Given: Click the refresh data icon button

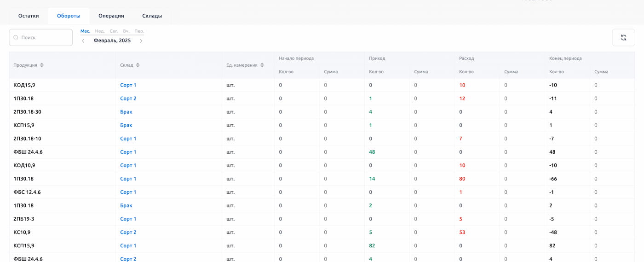Looking at the screenshot, I should coord(623,38).
